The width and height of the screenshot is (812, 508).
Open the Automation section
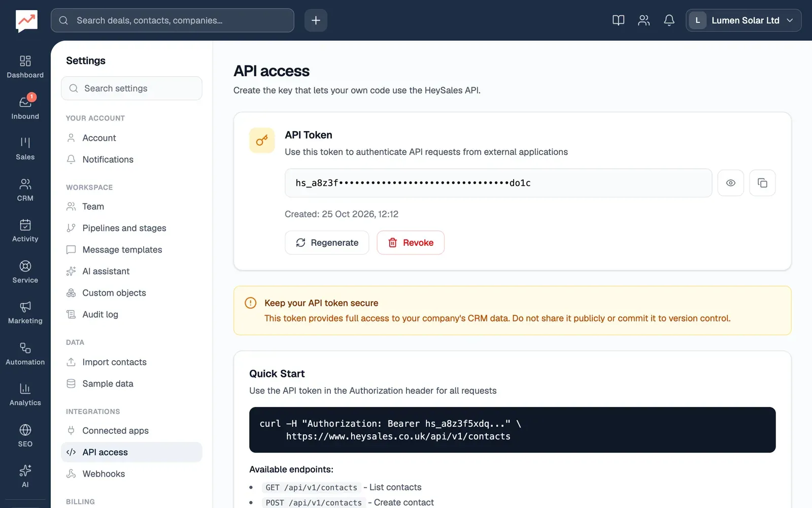(25, 354)
